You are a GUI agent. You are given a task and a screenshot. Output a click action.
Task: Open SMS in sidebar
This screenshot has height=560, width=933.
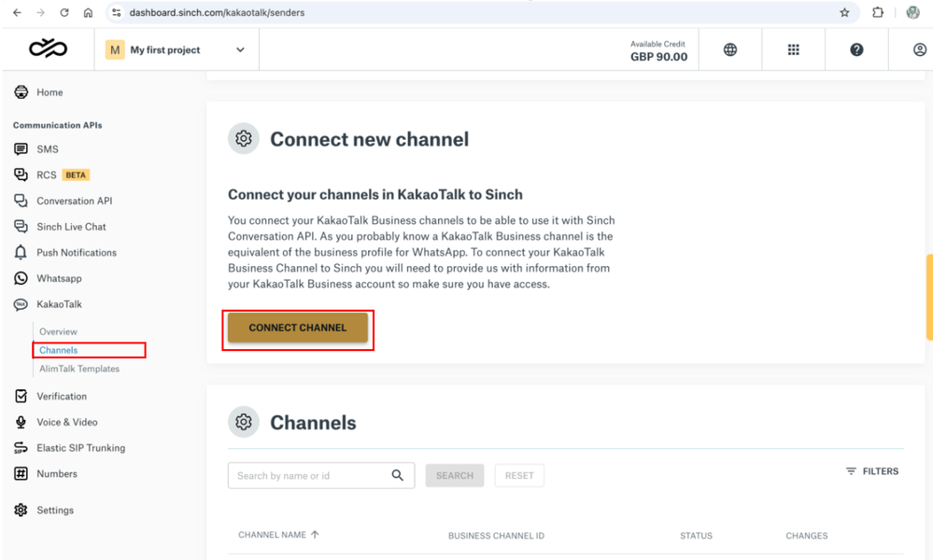click(x=35, y=149)
